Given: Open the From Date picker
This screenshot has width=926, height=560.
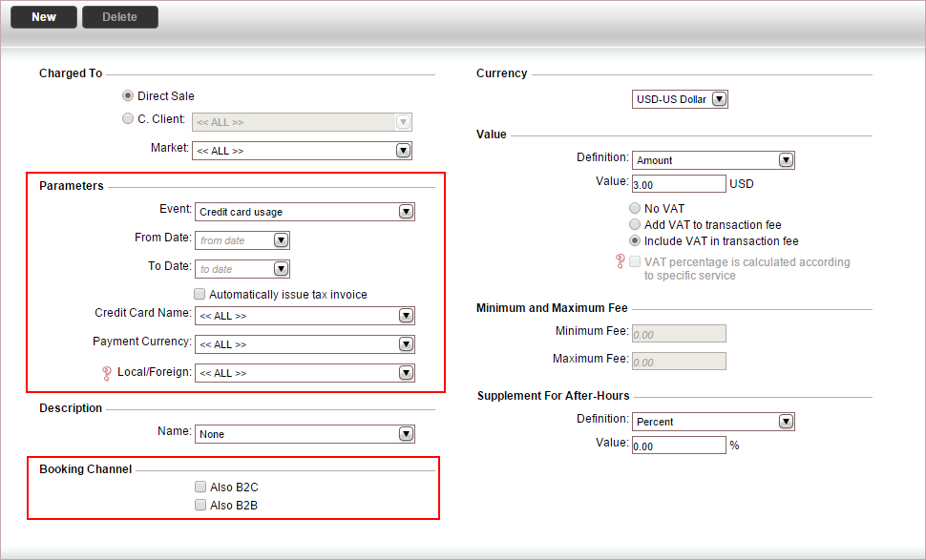Looking at the screenshot, I should pyautogui.click(x=281, y=240).
